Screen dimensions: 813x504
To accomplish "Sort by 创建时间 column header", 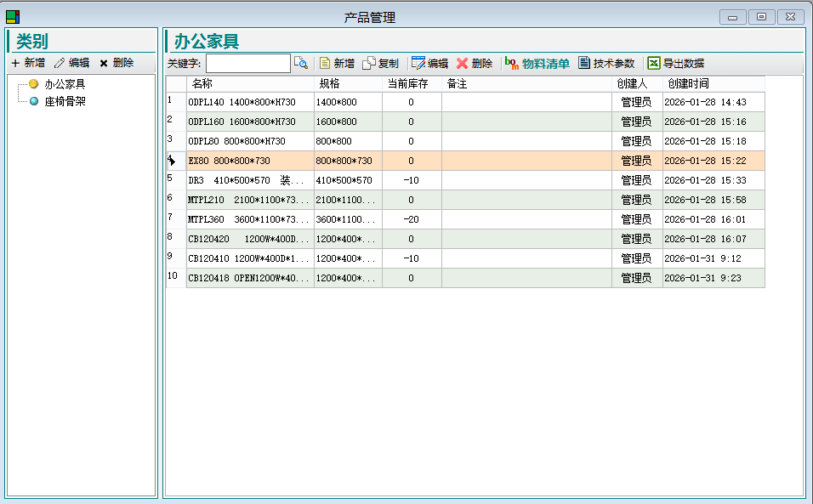I will point(688,83).
